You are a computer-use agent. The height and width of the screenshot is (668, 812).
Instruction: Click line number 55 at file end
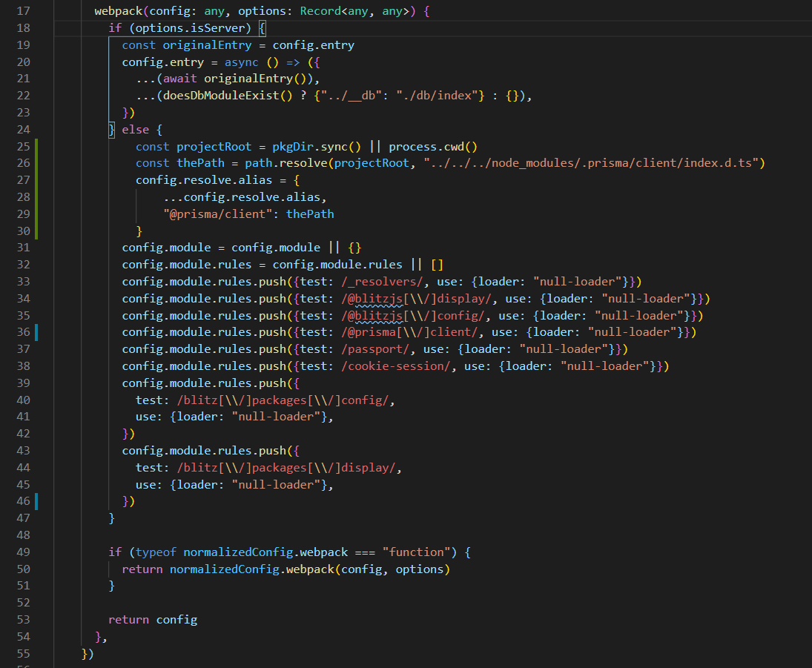coord(23,654)
